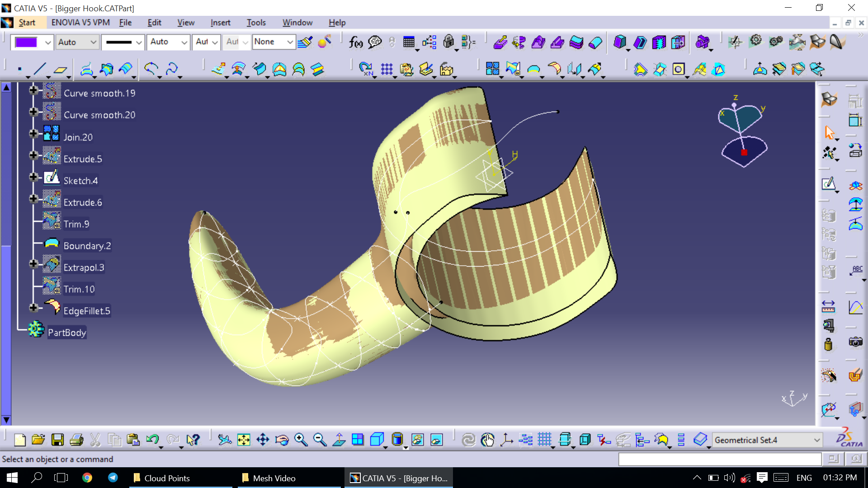Save the part with the Save icon
This screenshot has width=868, height=488.
point(57,440)
